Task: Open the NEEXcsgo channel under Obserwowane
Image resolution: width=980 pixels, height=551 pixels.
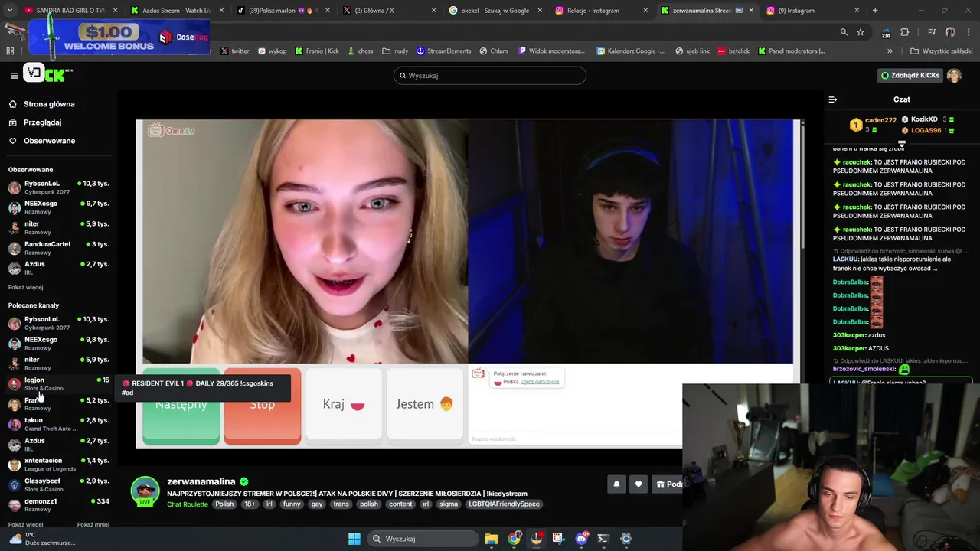Action: click(x=58, y=207)
